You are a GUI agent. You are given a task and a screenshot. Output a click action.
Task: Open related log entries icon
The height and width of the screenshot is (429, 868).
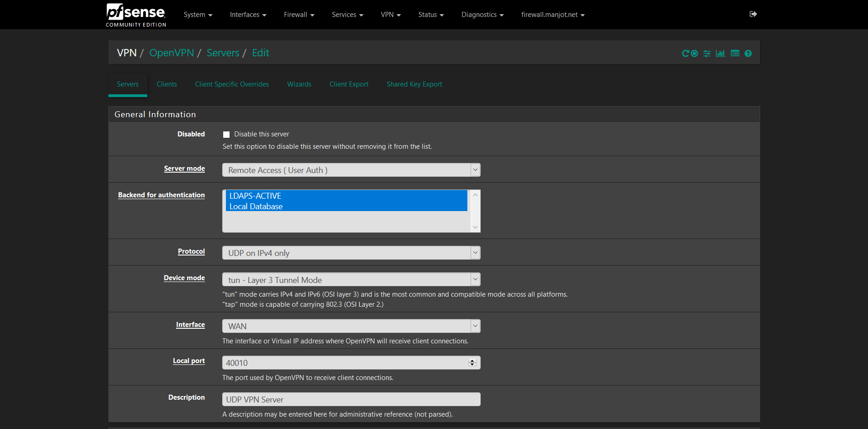click(735, 54)
